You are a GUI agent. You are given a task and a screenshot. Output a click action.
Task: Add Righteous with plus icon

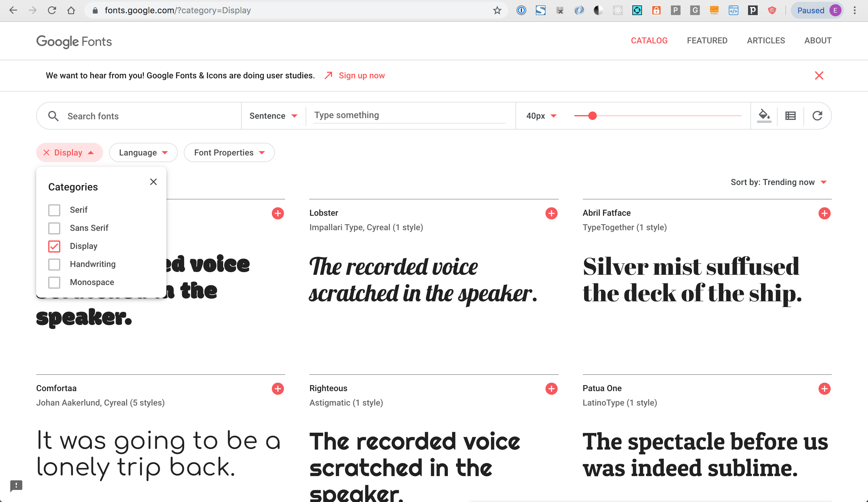(551, 389)
